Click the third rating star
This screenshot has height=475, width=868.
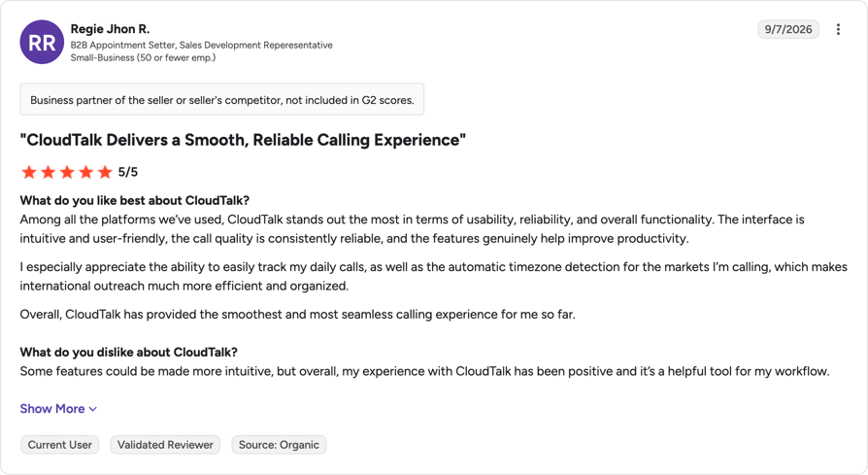(x=67, y=172)
